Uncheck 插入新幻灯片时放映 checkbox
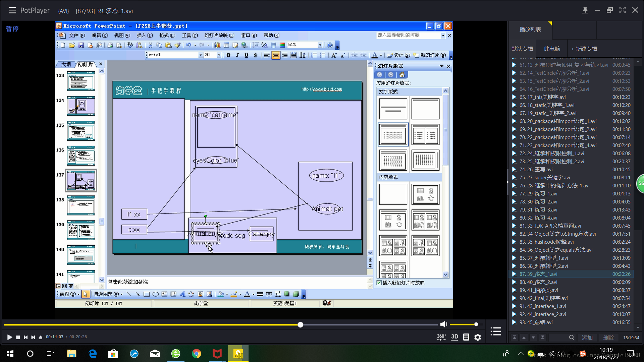 [379, 283]
